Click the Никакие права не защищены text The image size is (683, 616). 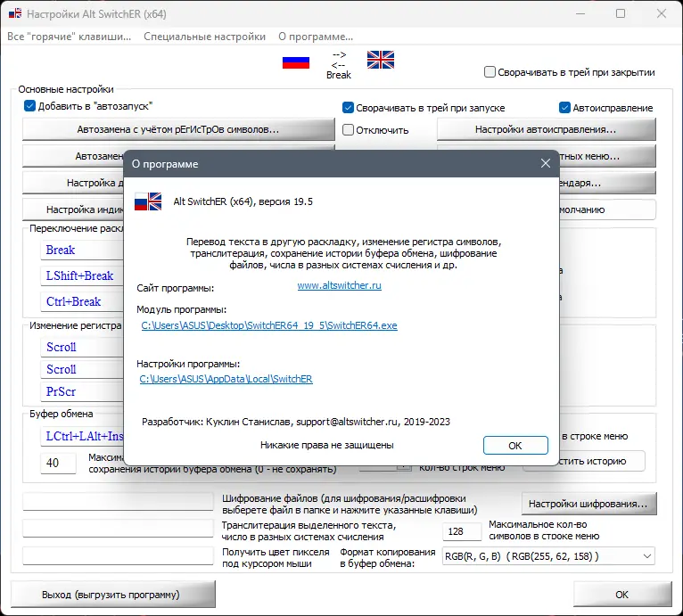[x=327, y=445]
